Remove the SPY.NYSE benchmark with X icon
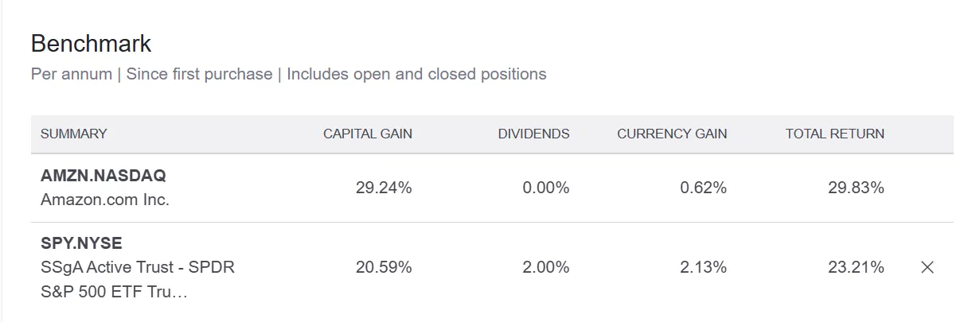This screenshot has width=980, height=322. click(x=927, y=267)
